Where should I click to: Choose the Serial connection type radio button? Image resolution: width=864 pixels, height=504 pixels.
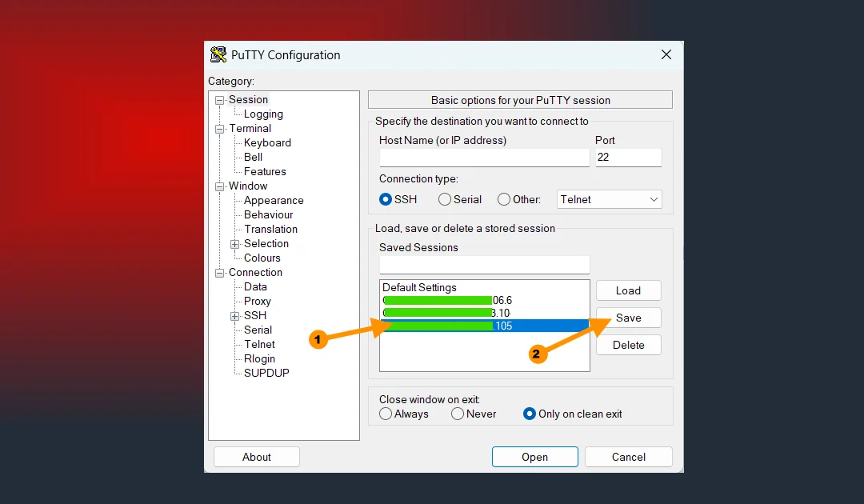click(445, 199)
